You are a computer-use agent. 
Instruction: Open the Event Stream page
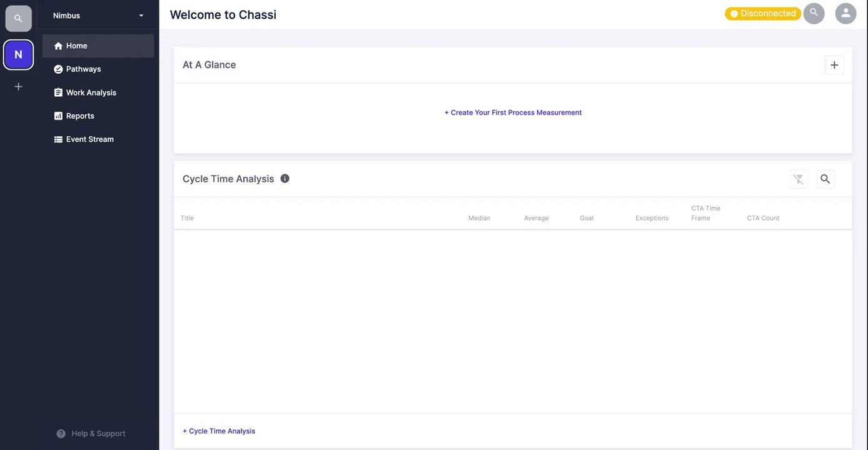pyautogui.click(x=89, y=139)
